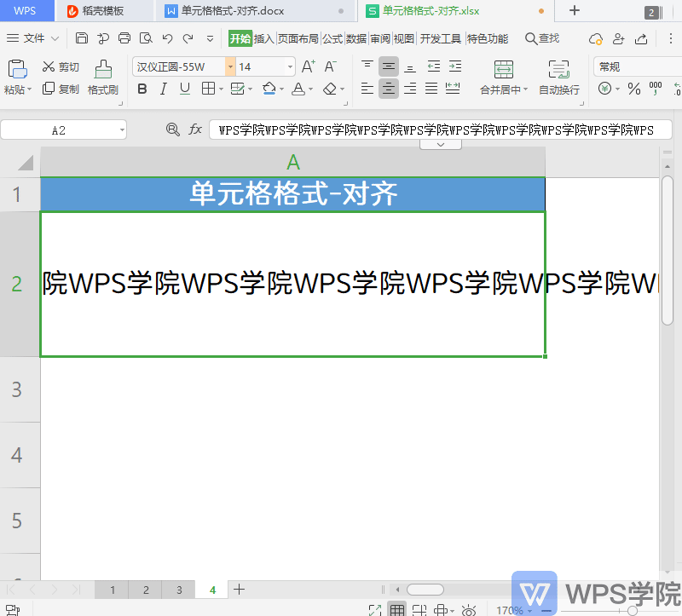Image resolution: width=682 pixels, height=616 pixels.
Task: Select normal grid view in status bar
Action: (397, 609)
